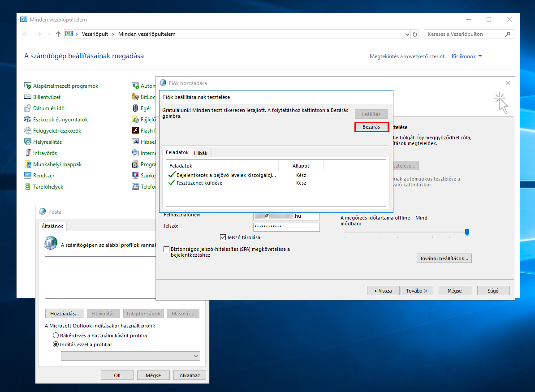The image size is (535, 392).
Task: Click Alkalmaz in Posta window
Action: [190, 375]
